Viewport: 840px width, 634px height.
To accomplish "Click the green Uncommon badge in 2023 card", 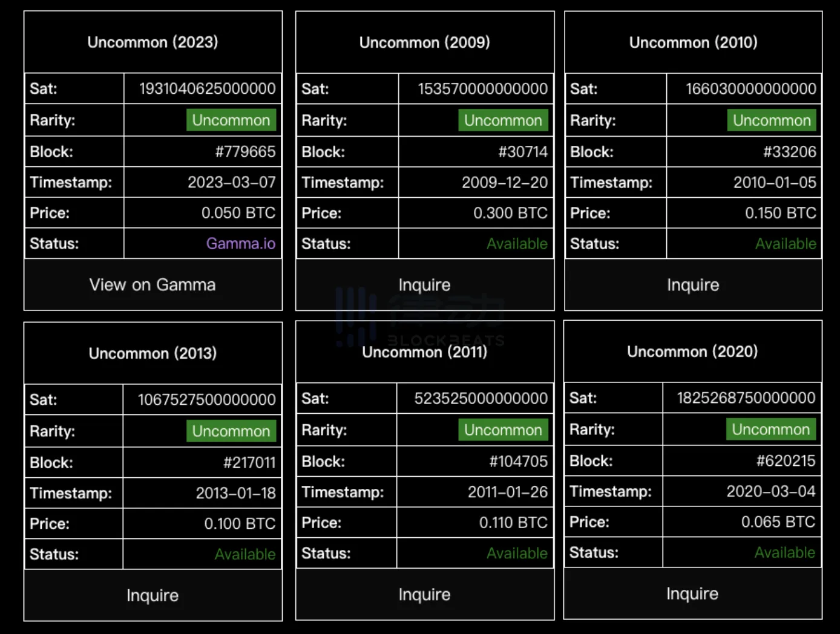I will point(231,120).
